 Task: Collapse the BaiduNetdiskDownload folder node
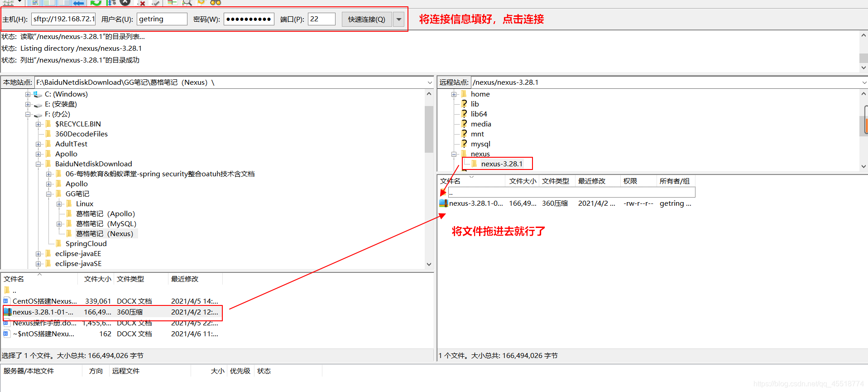[x=38, y=164]
